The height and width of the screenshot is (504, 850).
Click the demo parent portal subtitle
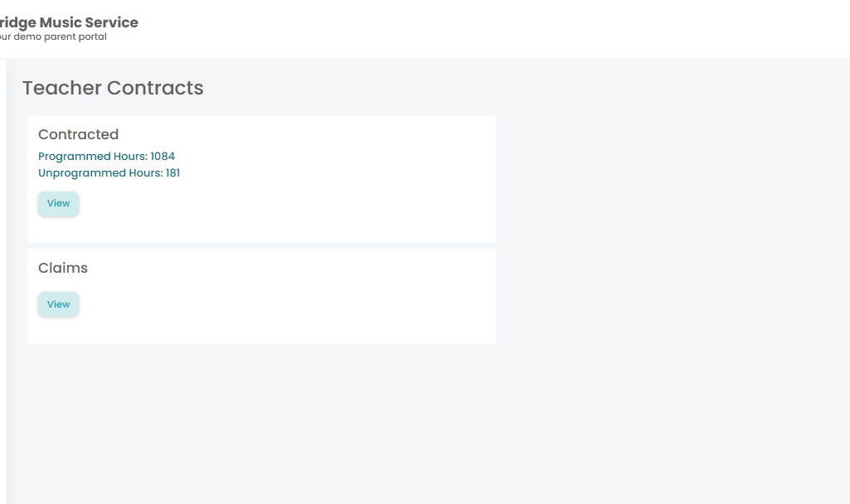point(53,36)
